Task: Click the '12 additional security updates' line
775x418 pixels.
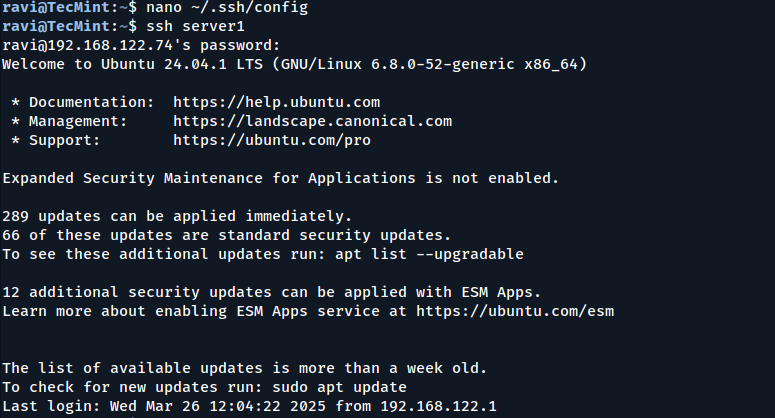Action: click(272, 293)
